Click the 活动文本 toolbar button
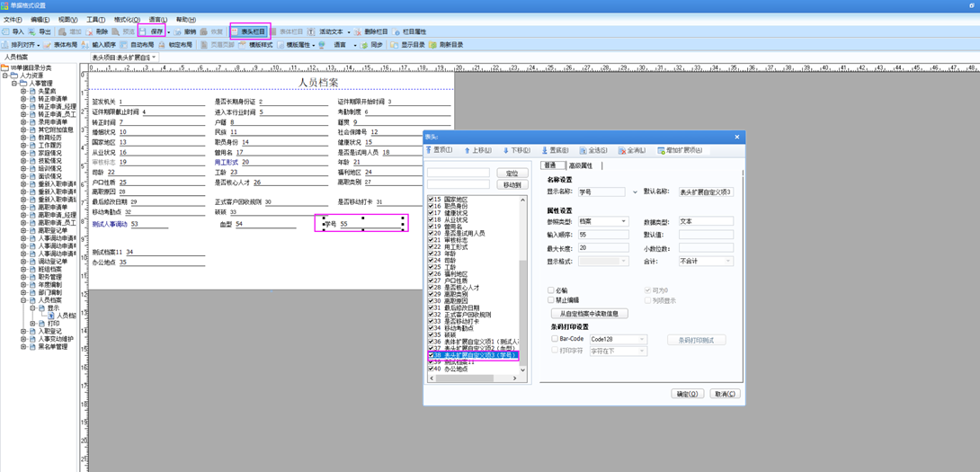The width and height of the screenshot is (980, 472). click(325, 31)
